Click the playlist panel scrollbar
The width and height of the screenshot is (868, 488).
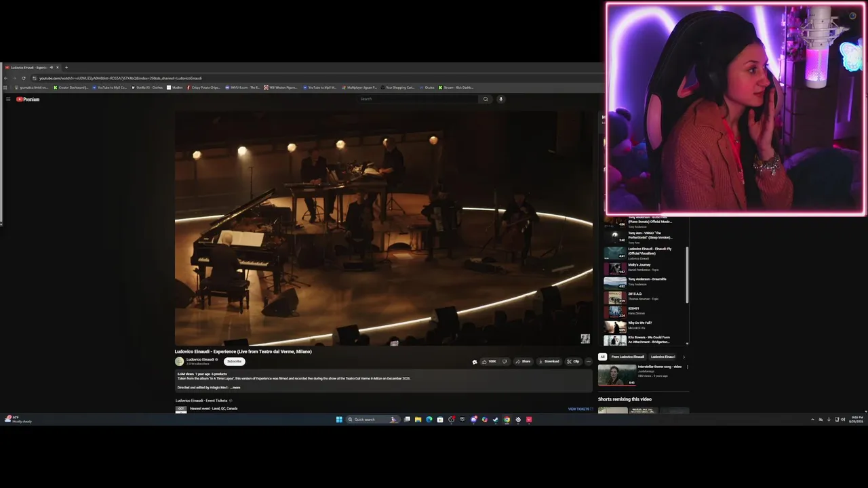(688, 274)
